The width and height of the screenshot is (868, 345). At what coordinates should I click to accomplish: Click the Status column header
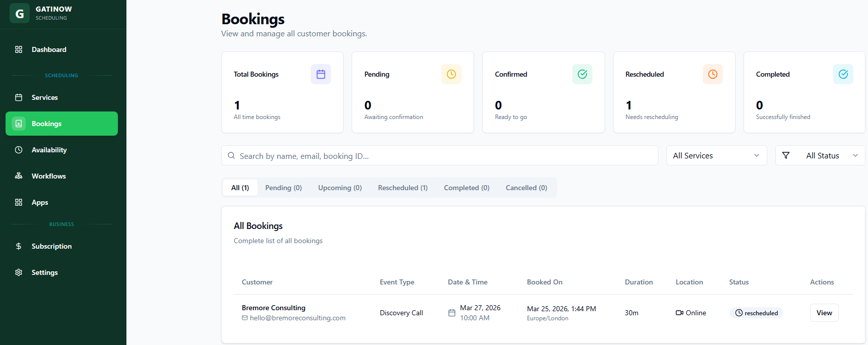[x=739, y=282]
